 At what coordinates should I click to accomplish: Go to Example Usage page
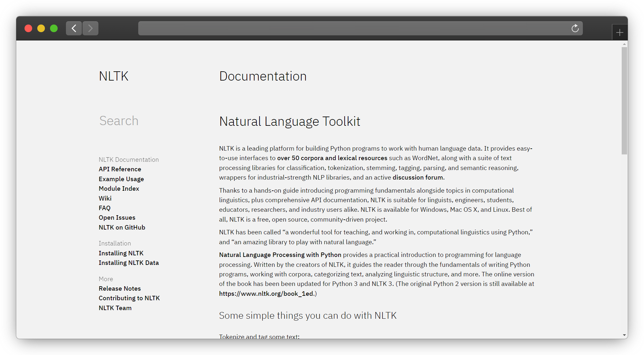pyautogui.click(x=121, y=179)
